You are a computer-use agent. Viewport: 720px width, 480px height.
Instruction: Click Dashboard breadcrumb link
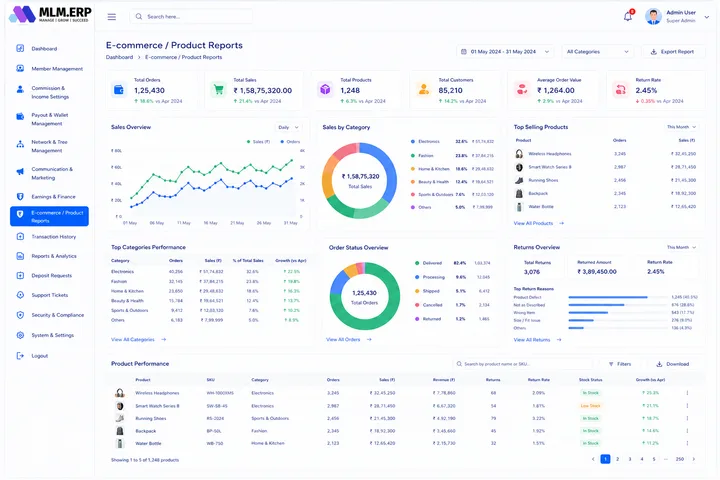click(119, 57)
